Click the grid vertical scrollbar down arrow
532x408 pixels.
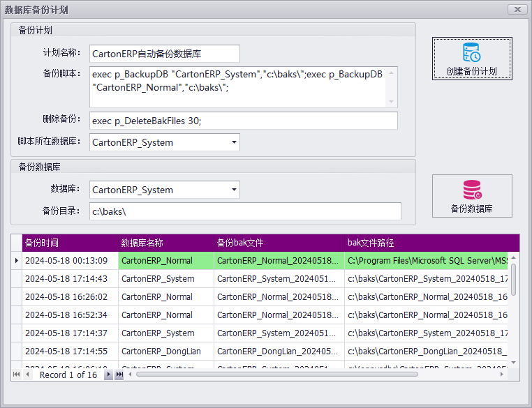coord(514,363)
